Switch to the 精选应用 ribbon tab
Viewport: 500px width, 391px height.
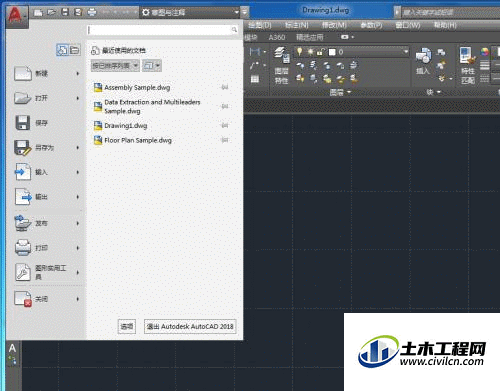click(310, 37)
